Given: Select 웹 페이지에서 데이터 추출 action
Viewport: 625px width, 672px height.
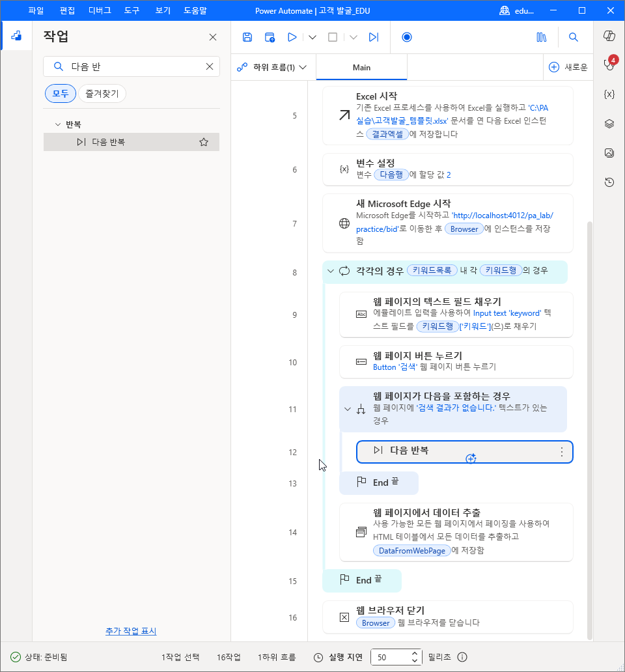Looking at the screenshot, I should (456, 532).
